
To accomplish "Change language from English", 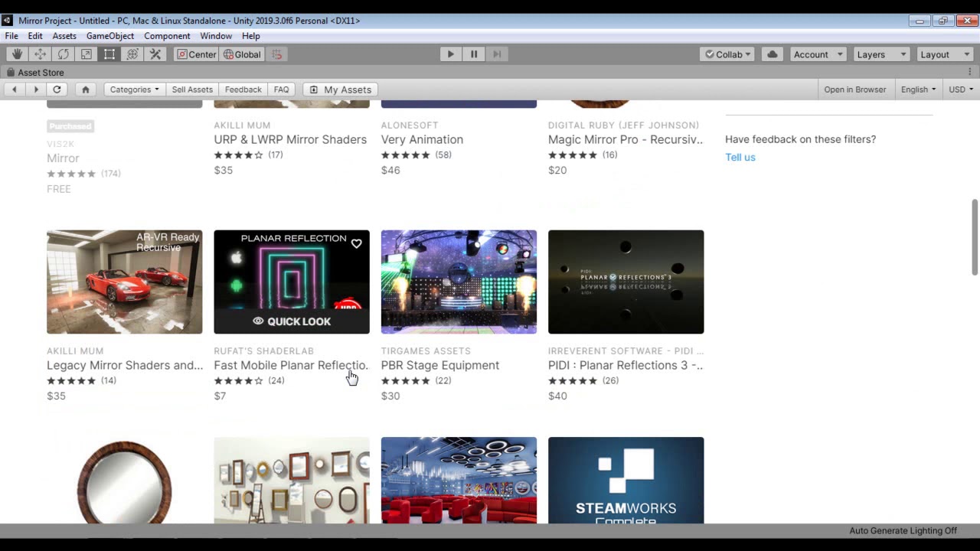I will [918, 90].
